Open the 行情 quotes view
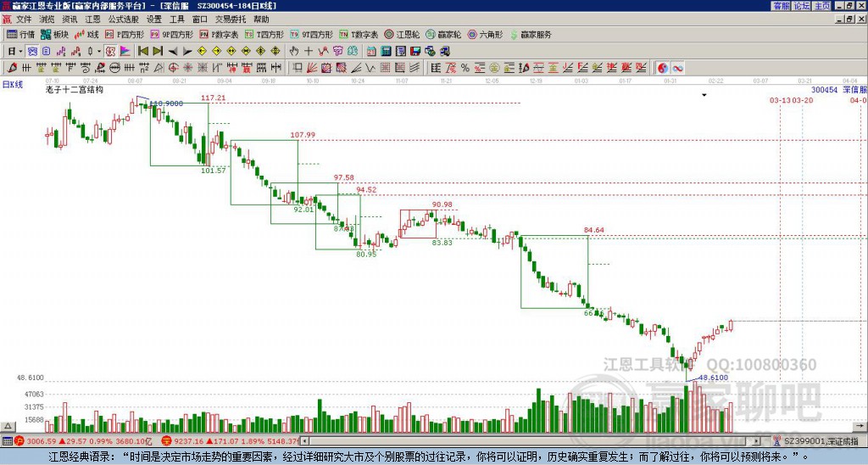Image resolution: width=868 pixels, height=465 pixels. point(21,34)
